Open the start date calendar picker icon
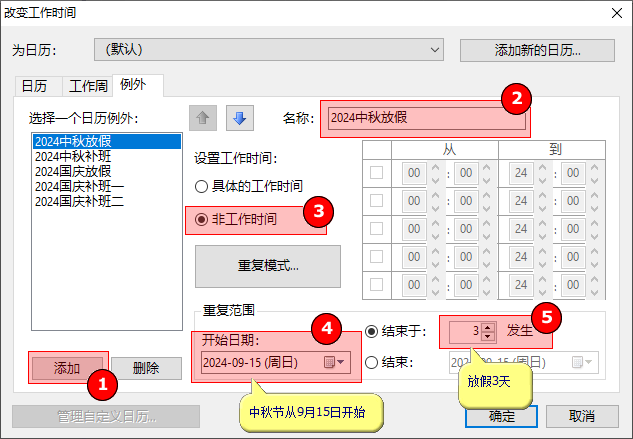 [x=333, y=362]
